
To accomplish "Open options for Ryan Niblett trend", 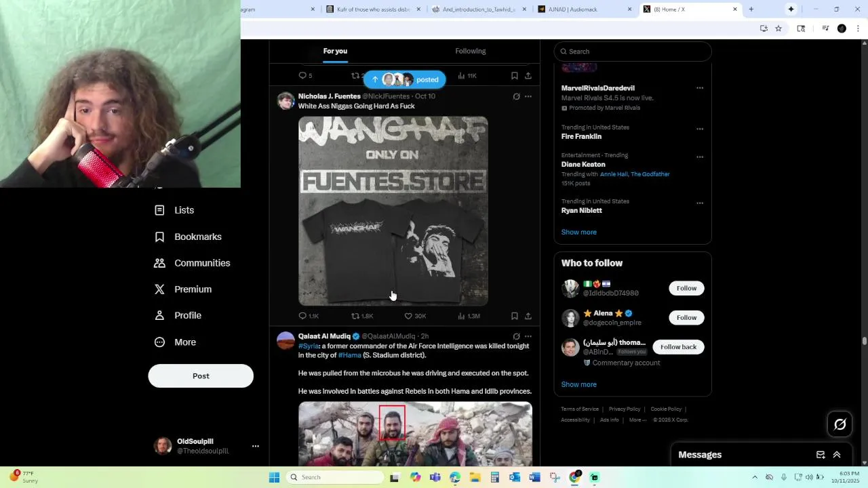I will (x=700, y=203).
